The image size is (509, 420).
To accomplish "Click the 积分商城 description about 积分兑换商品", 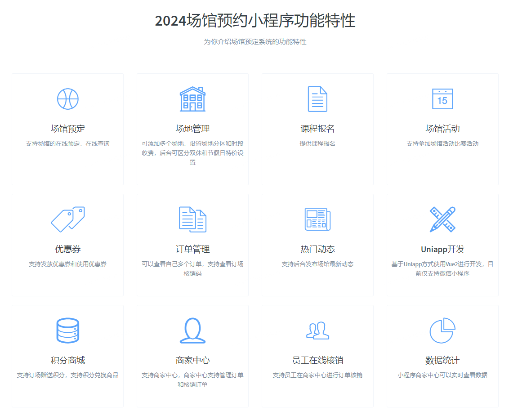I will 67,375.
